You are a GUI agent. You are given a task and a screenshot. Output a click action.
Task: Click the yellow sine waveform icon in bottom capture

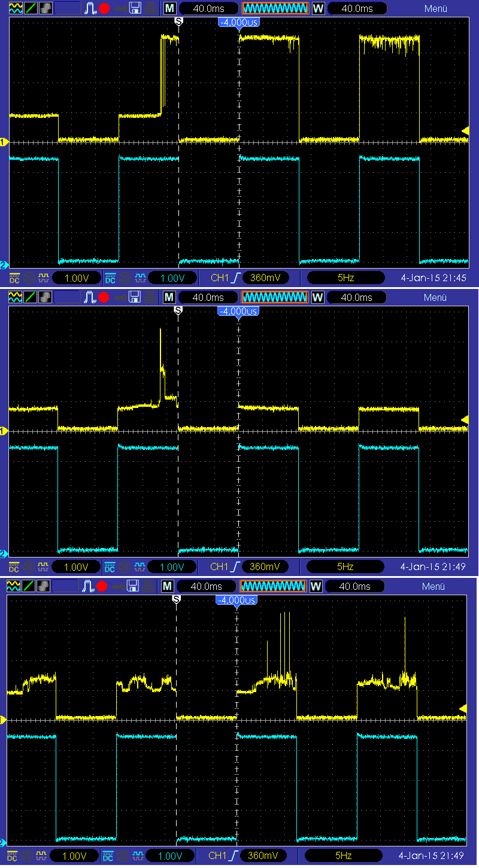(14, 586)
